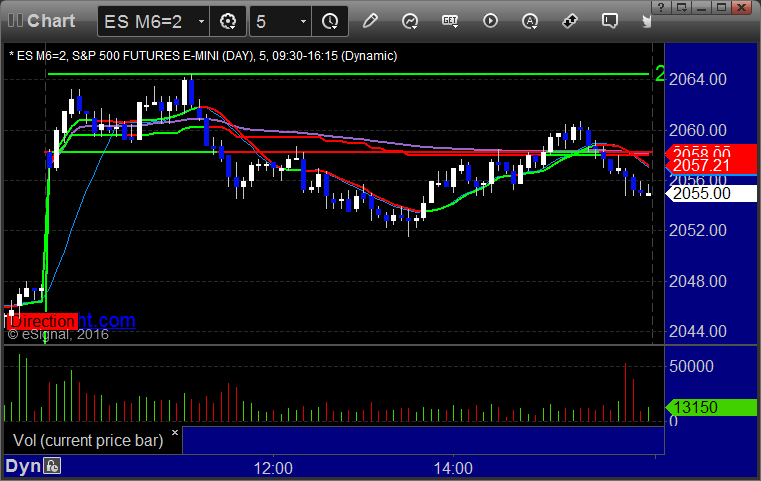Open the symbol settings gear
Image resolution: width=761 pixels, height=481 pixels.
click(228, 21)
